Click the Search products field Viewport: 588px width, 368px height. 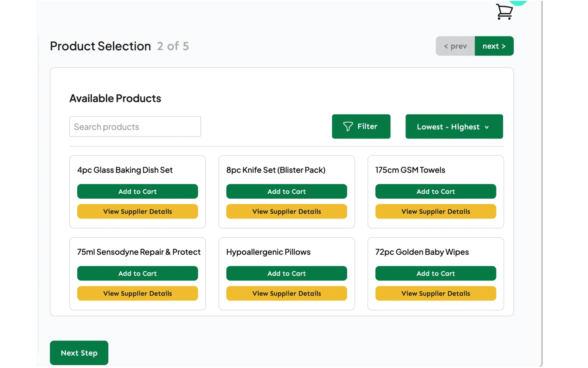135,127
